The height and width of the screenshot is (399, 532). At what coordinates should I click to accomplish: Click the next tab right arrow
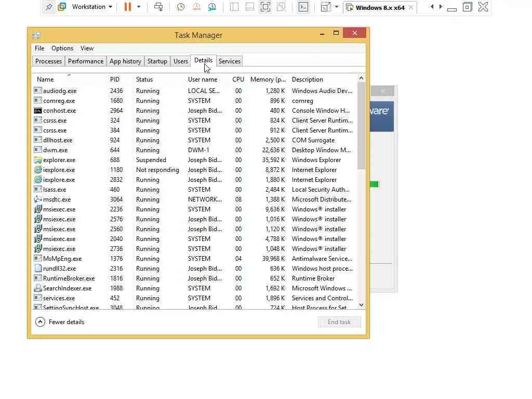441,6
